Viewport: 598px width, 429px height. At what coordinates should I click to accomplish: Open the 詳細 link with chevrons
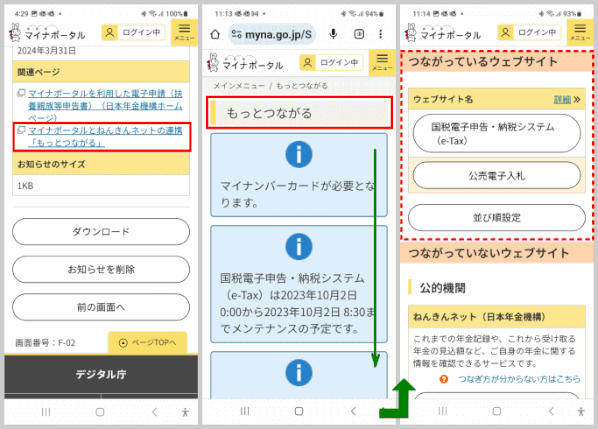click(567, 100)
